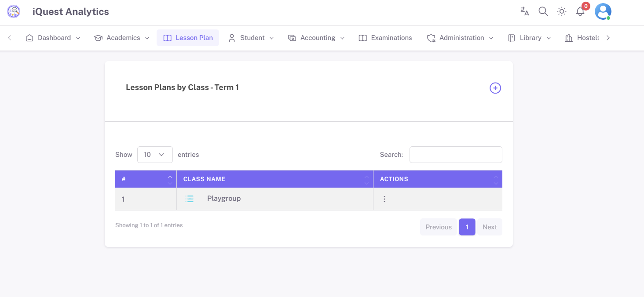The image size is (644, 297).
Task: Click the table Search input field
Action: (x=456, y=155)
